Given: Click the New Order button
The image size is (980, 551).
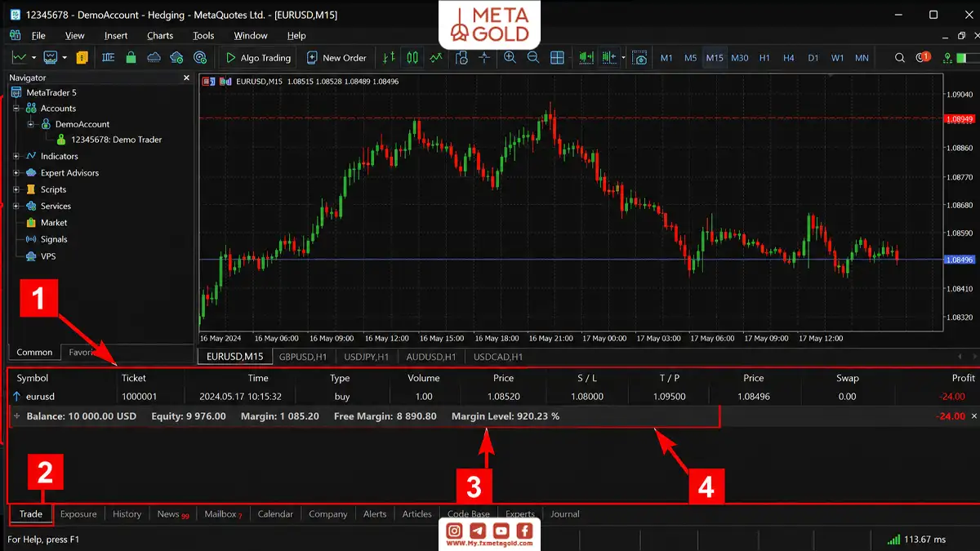Looking at the screenshot, I should (336, 58).
